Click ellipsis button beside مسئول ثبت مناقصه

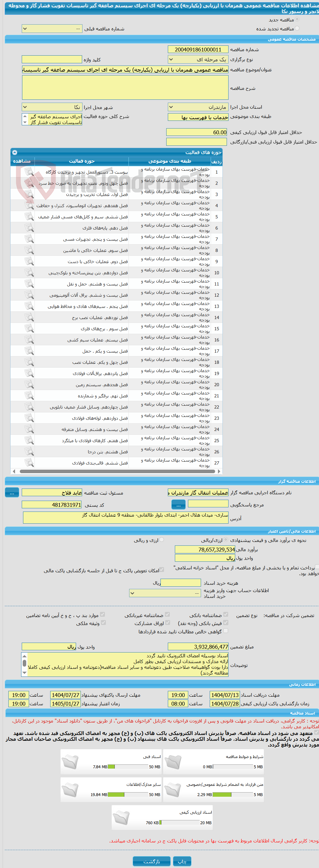pos(12,493)
